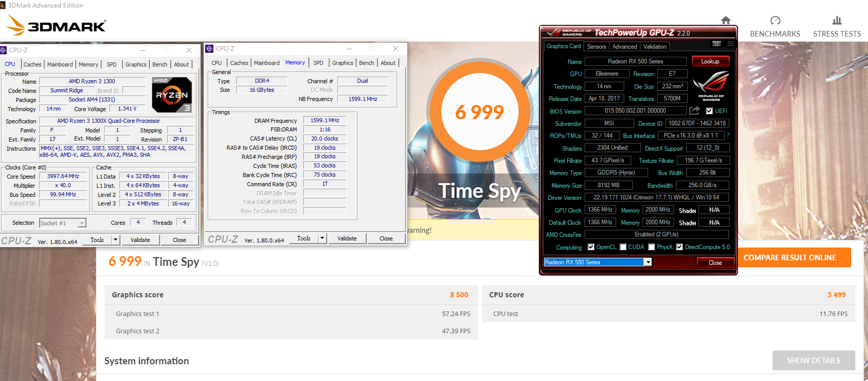
Task: Click the DRAM Frequency value field
Action: coord(325,120)
